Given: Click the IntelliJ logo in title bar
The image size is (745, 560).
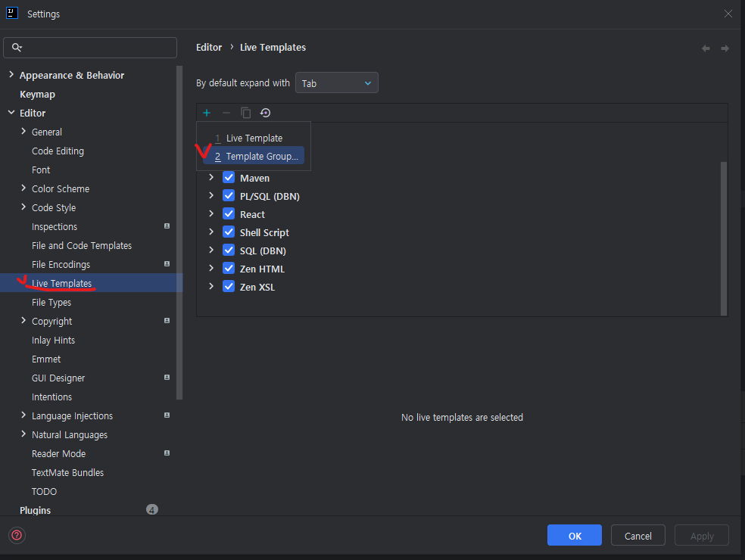Looking at the screenshot, I should pyautogui.click(x=12, y=14).
